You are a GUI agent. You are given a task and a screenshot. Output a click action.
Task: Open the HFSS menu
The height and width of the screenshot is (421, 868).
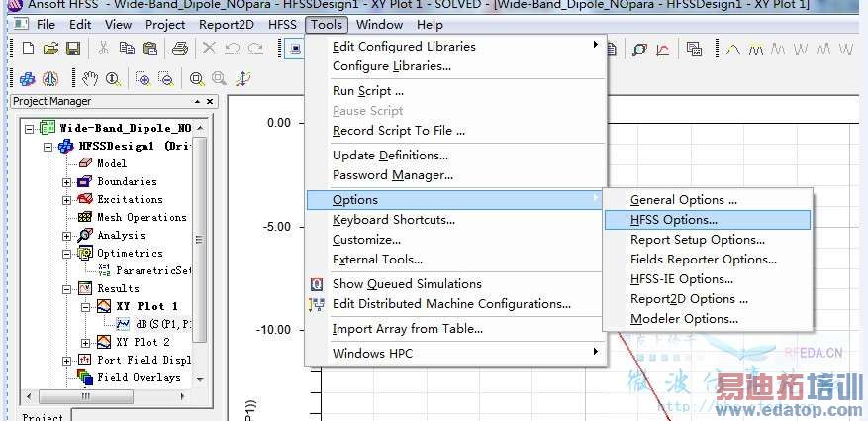click(x=282, y=25)
